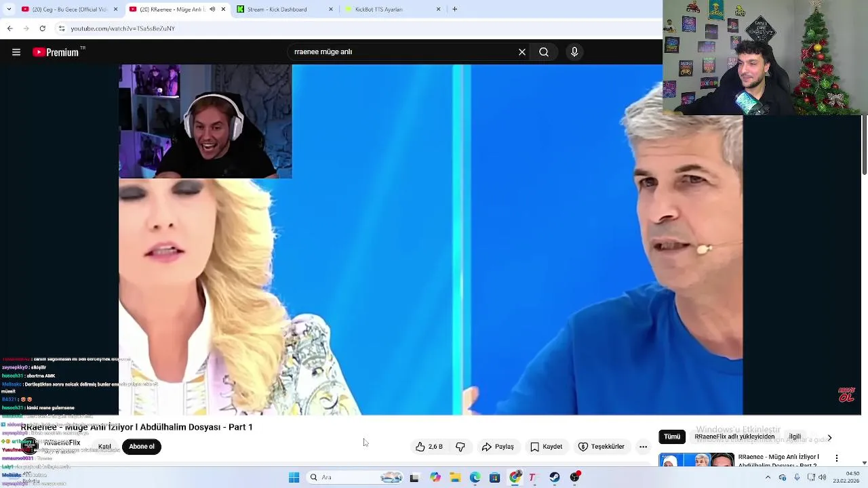Close the Stream - Kick Dashboard tab
This screenshot has width=868, height=488.
[x=331, y=9]
